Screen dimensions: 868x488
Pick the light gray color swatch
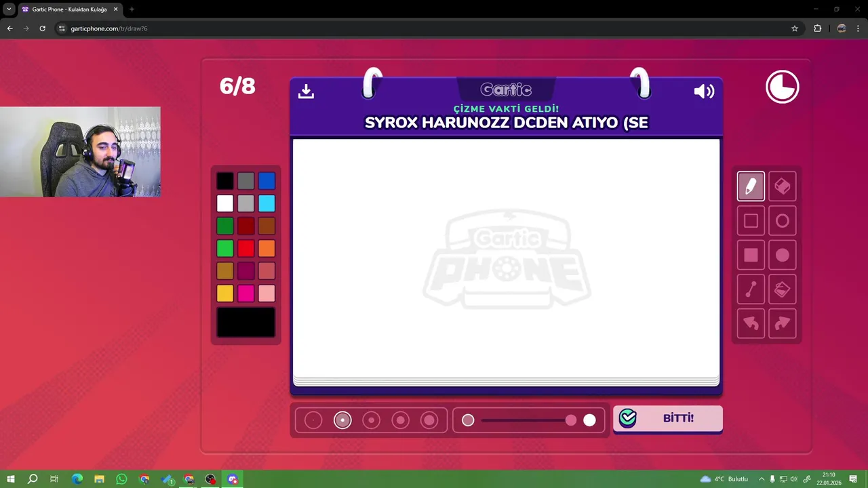(246, 203)
